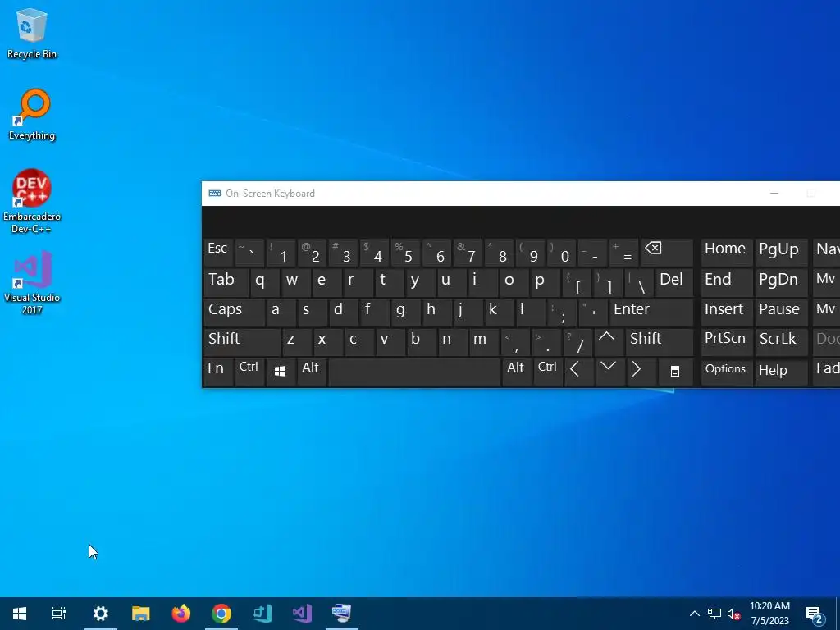Click the q key
The height and width of the screenshot is (630, 840).
[x=265, y=282]
